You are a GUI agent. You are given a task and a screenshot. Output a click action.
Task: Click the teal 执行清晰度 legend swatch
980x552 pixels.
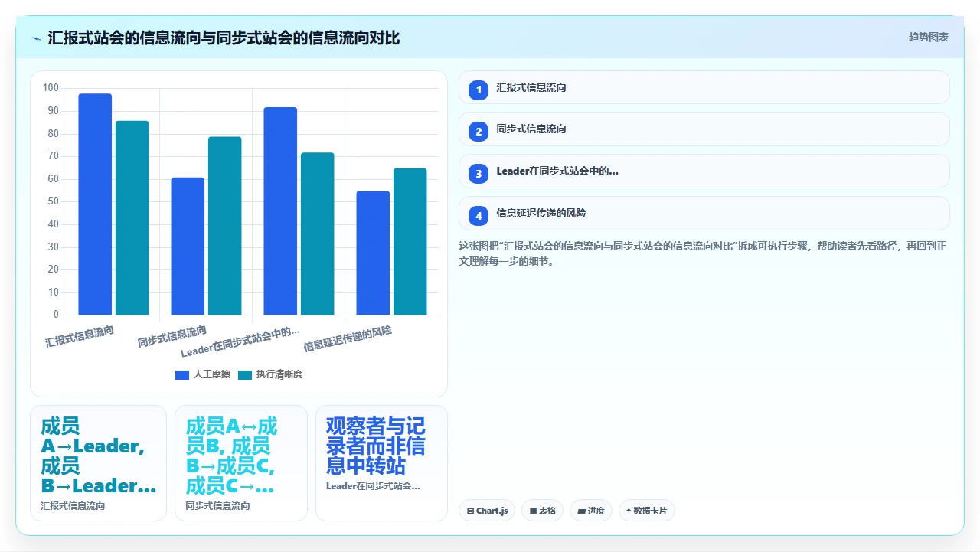pos(245,374)
